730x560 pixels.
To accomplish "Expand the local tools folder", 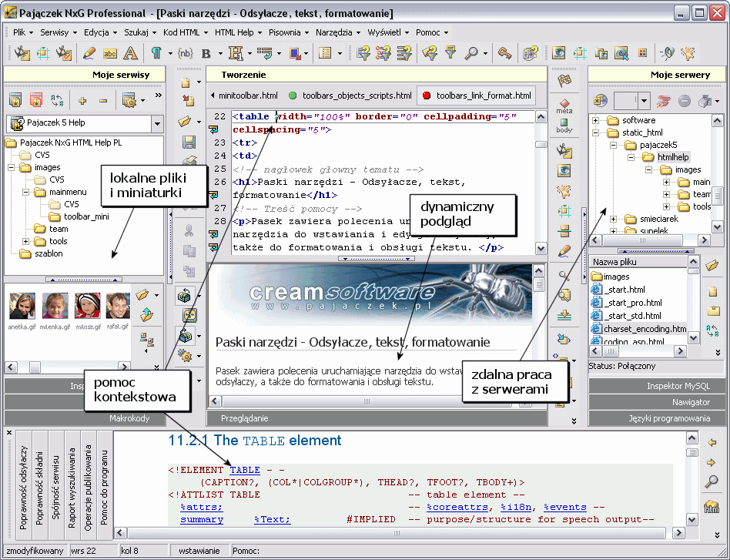I will (26, 241).
